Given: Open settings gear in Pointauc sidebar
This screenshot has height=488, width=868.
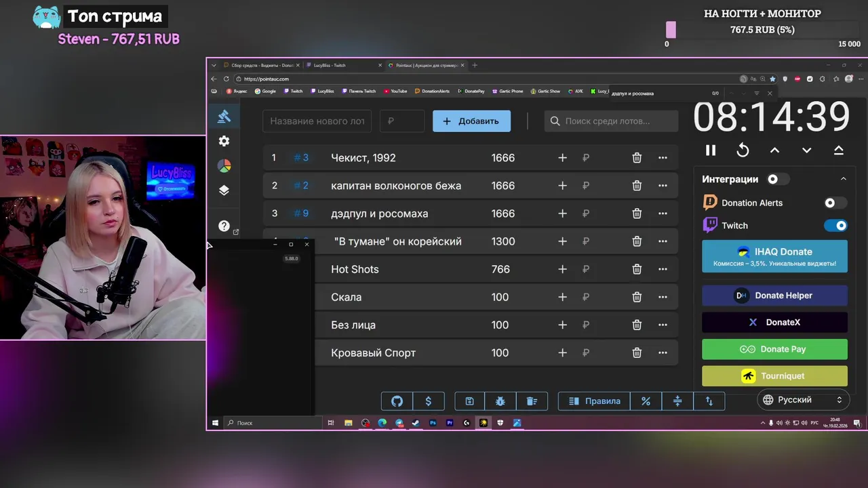Looking at the screenshot, I should [224, 141].
